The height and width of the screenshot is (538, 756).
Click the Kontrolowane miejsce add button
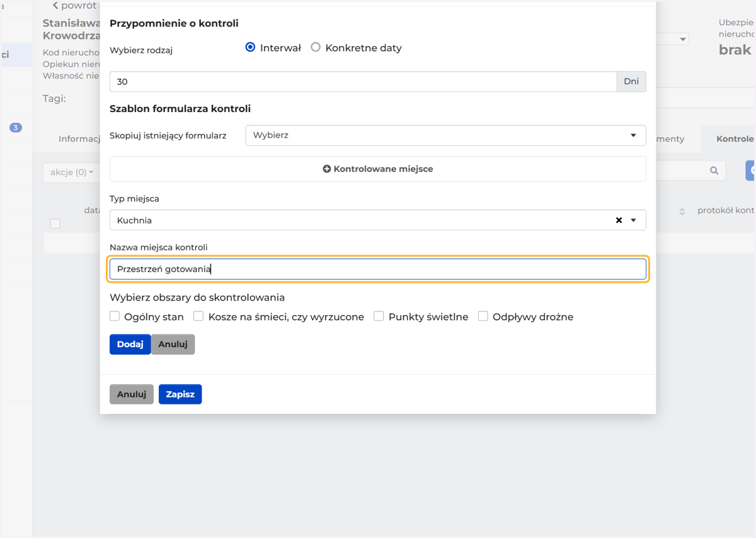click(x=378, y=169)
